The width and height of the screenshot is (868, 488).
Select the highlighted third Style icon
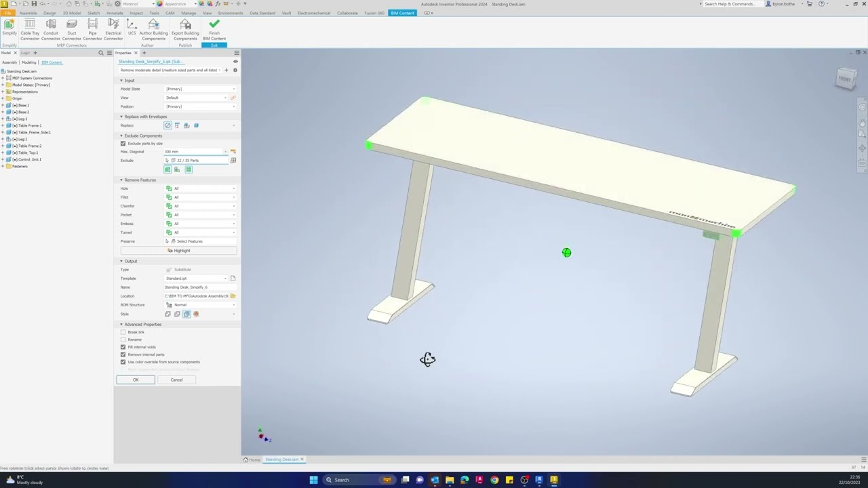click(186, 314)
